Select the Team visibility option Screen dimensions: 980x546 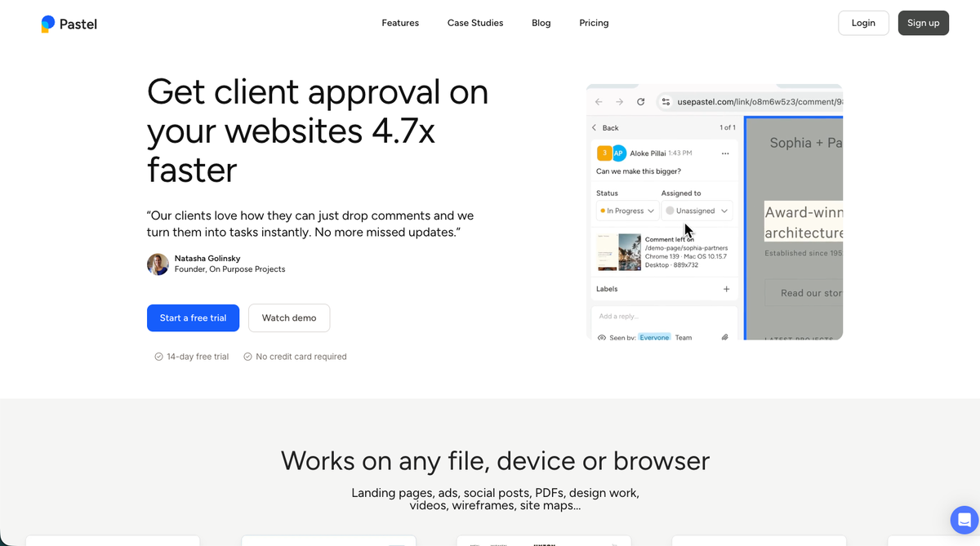684,337
